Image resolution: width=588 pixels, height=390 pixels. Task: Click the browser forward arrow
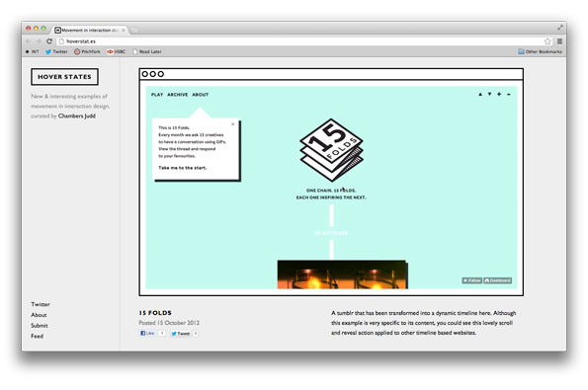39,41
